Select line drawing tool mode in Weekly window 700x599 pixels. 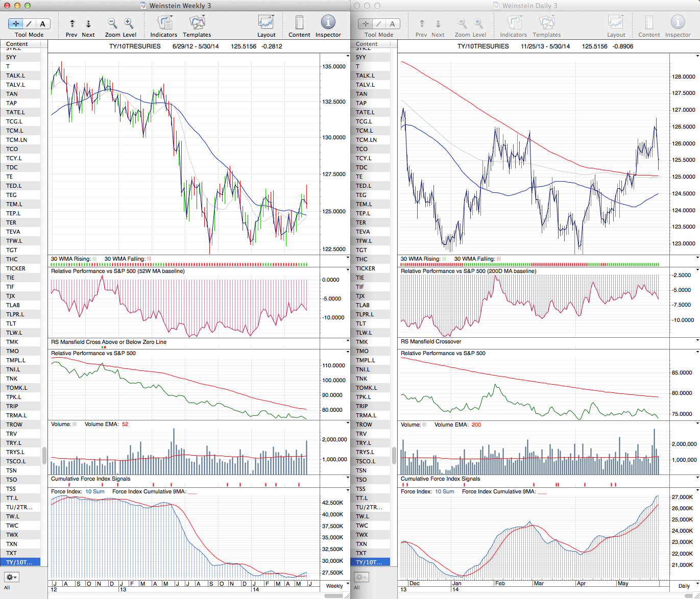click(x=29, y=23)
